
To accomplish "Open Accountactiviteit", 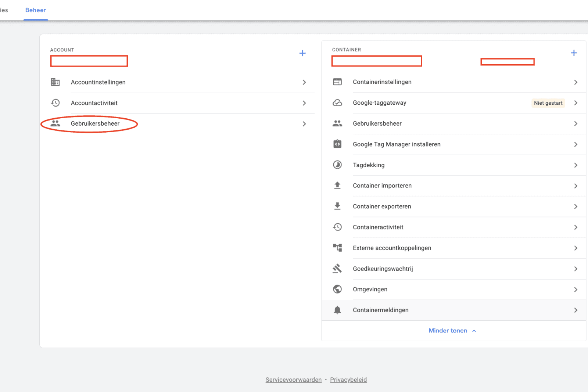I will (x=182, y=103).
